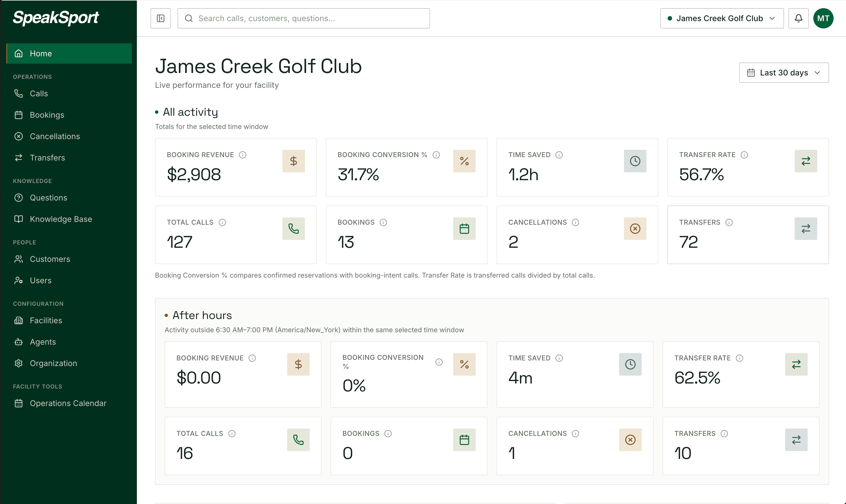Open the Bookings sidebar item
Screen dimensions: 846x504
[x=69, y=115]
